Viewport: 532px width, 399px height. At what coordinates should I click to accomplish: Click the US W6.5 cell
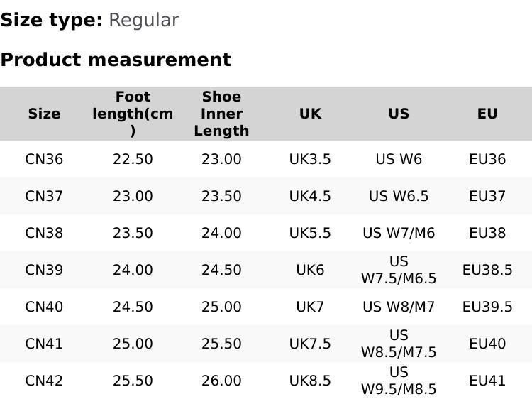[399, 196]
